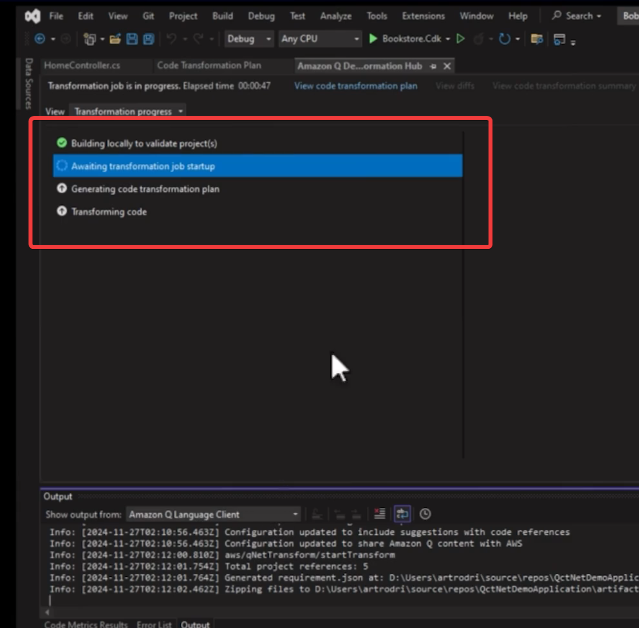
Task: Open the View menu
Action: pyautogui.click(x=118, y=16)
